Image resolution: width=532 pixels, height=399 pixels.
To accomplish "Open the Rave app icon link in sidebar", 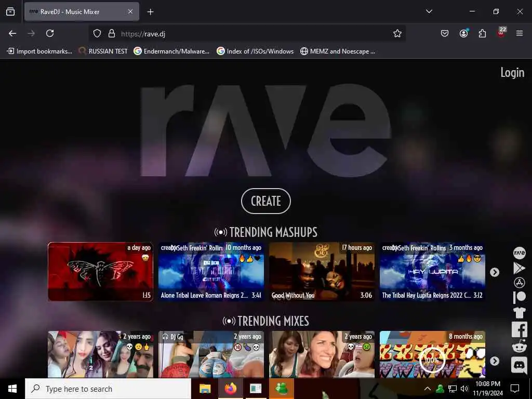I will [519, 253].
